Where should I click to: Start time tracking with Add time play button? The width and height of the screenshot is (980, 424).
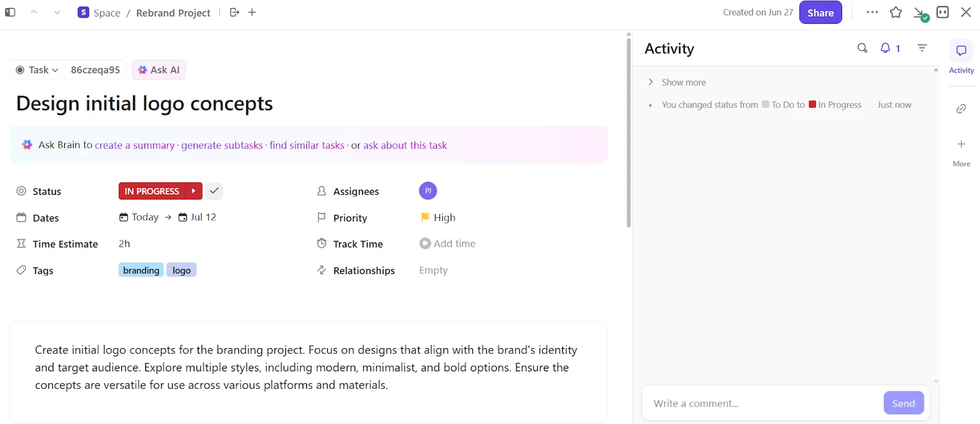click(x=425, y=244)
